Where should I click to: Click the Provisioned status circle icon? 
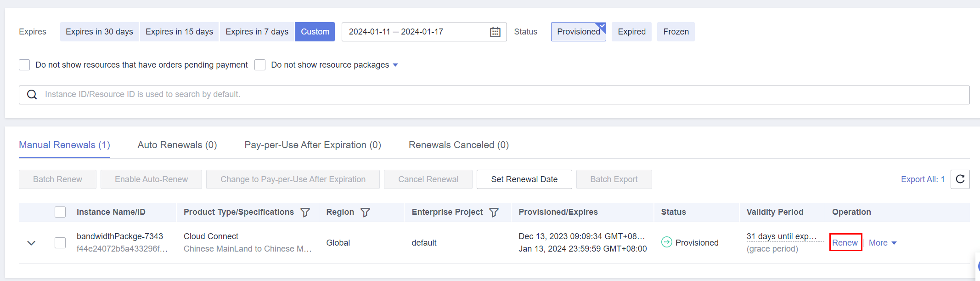click(x=666, y=242)
